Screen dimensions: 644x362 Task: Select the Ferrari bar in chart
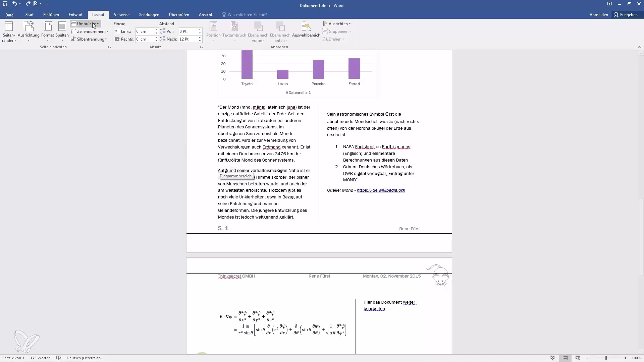[354, 69]
